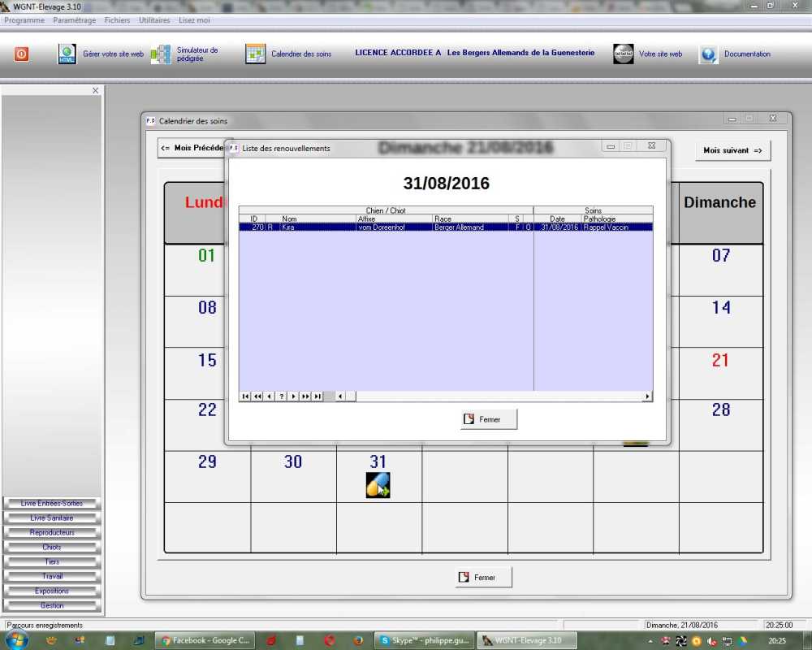Open the Paramétrage menu
This screenshot has height=650, width=812.
(x=74, y=19)
